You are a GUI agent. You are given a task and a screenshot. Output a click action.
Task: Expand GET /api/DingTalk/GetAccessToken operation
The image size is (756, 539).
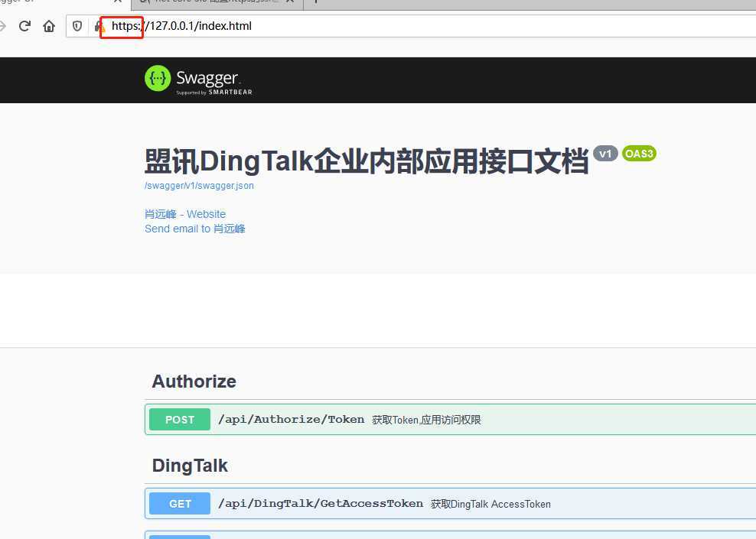(x=451, y=503)
